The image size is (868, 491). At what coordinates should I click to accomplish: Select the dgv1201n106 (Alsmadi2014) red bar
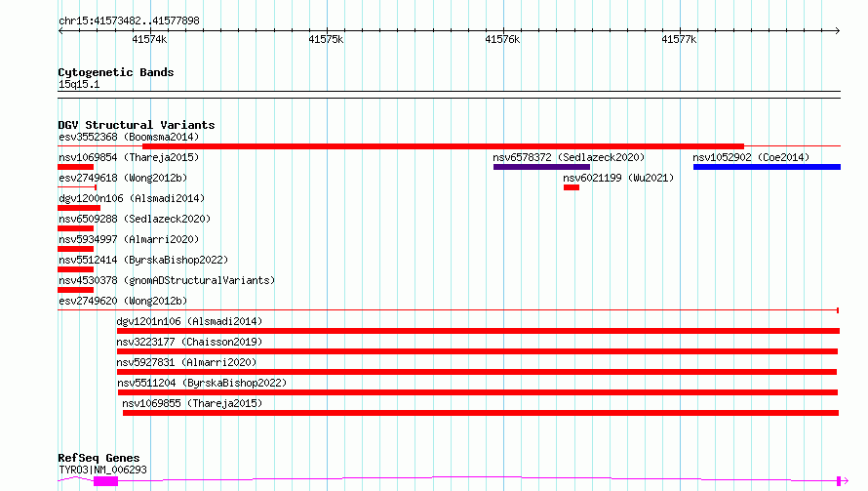tap(478, 331)
